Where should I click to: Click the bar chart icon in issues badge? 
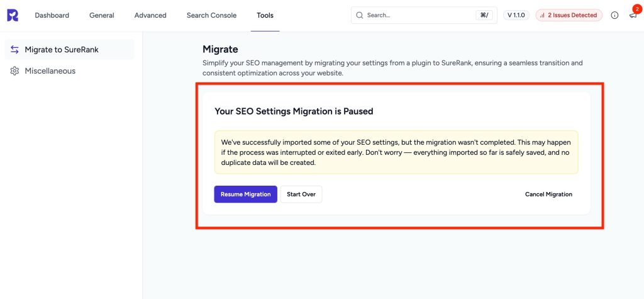tap(542, 15)
